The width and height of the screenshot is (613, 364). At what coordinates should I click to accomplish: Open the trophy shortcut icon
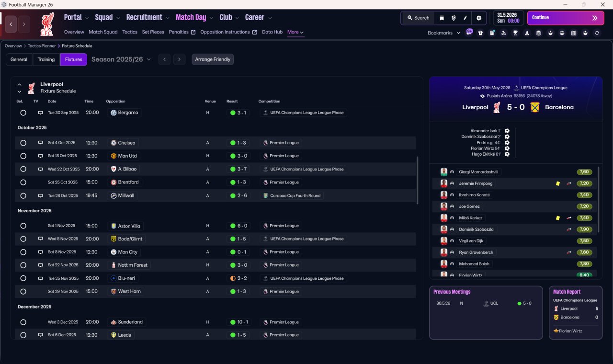(515, 33)
